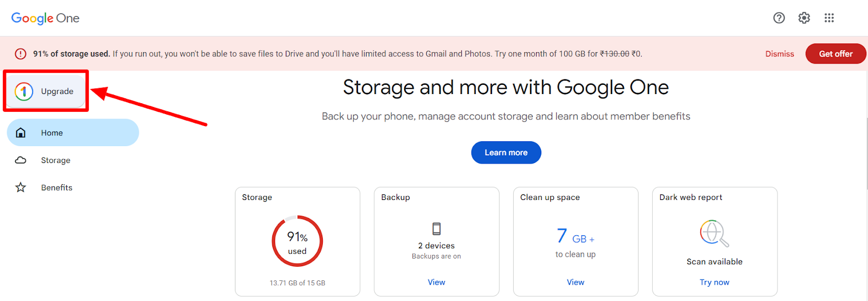Open the Help question mark icon
The width and height of the screenshot is (868, 301).
pos(779,18)
